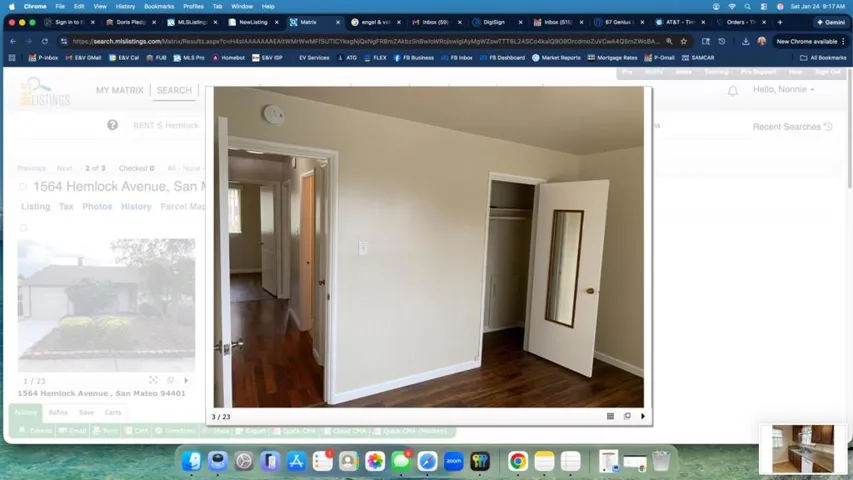Click the notification bell icon
This screenshot has width=853, height=480.
[732, 91]
